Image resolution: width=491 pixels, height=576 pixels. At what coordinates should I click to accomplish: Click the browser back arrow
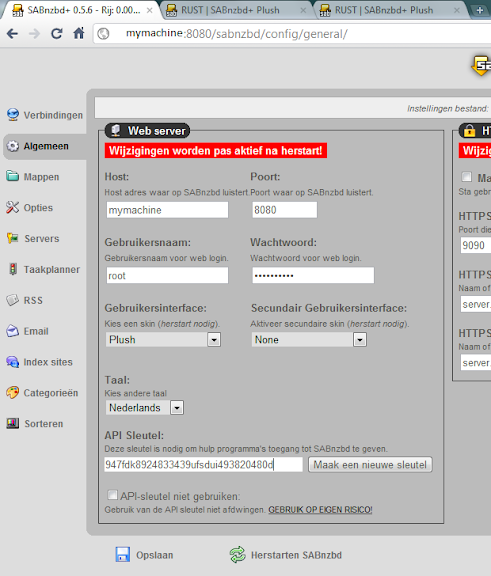pyautogui.click(x=12, y=34)
